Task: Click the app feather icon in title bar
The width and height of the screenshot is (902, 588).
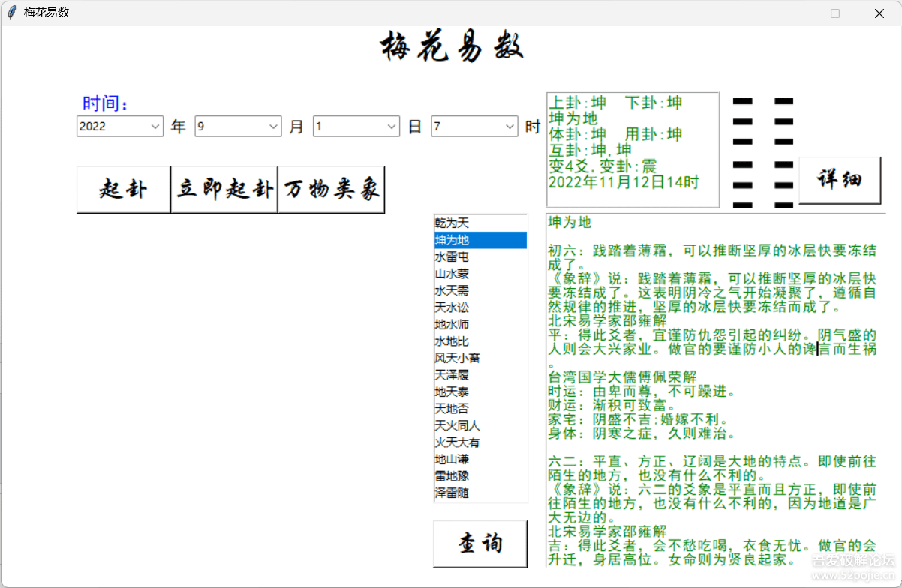Action: (11, 13)
